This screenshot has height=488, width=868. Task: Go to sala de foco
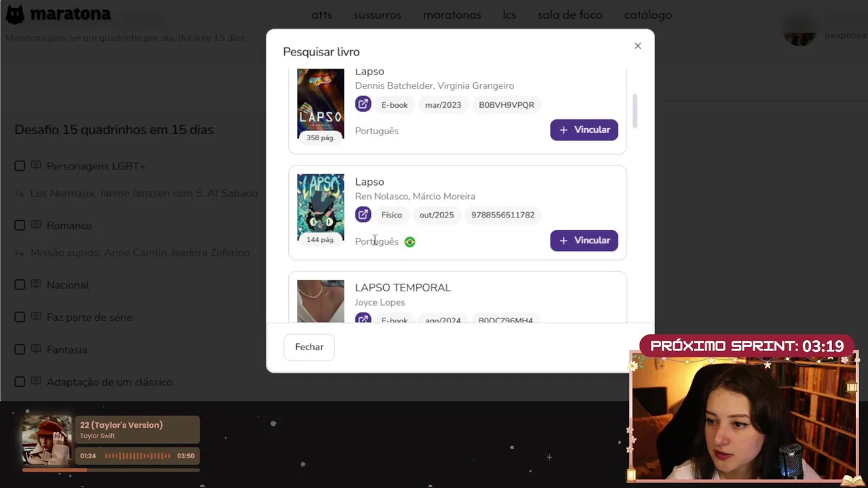pos(570,15)
